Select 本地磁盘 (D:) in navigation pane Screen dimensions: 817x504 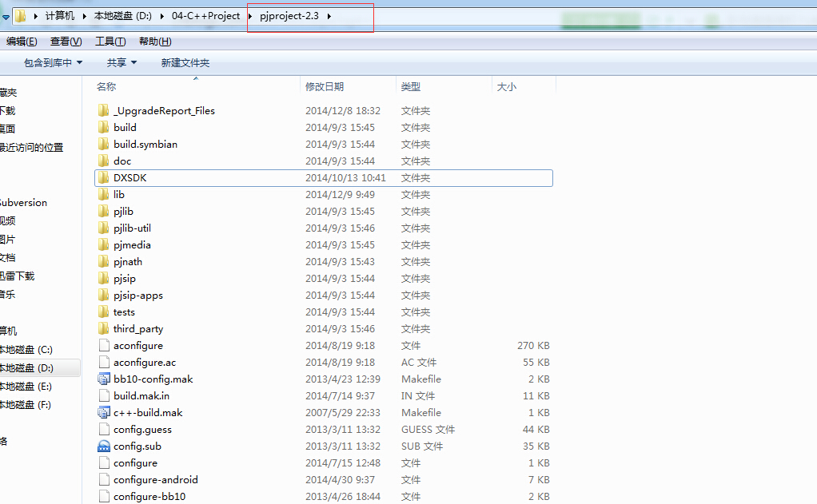click(x=26, y=368)
